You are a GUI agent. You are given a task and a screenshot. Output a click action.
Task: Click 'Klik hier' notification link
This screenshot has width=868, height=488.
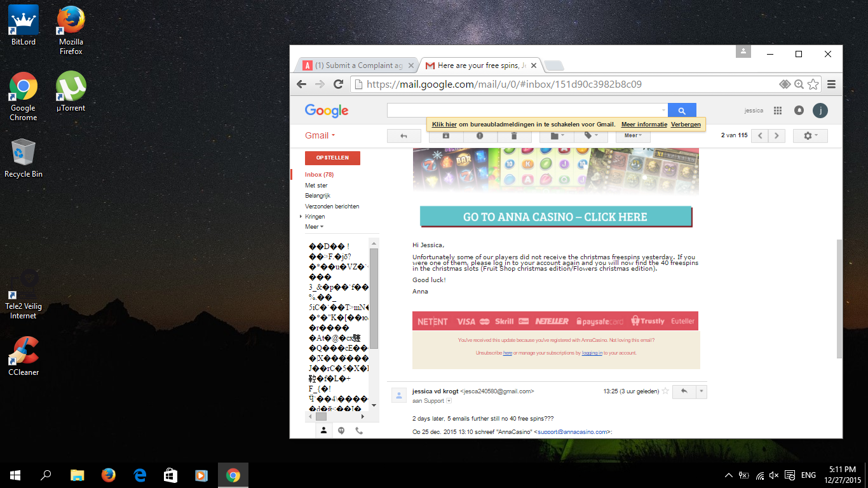tap(445, 125)
